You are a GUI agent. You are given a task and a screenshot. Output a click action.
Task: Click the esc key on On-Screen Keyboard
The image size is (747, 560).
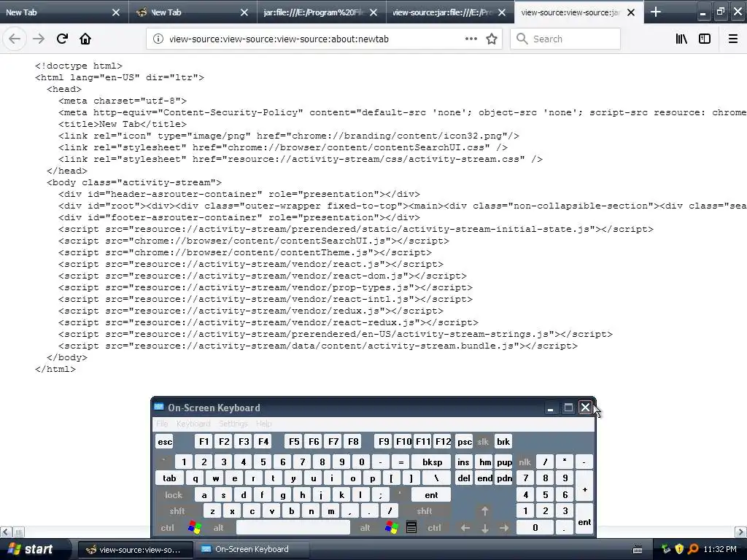coord(165,442)
